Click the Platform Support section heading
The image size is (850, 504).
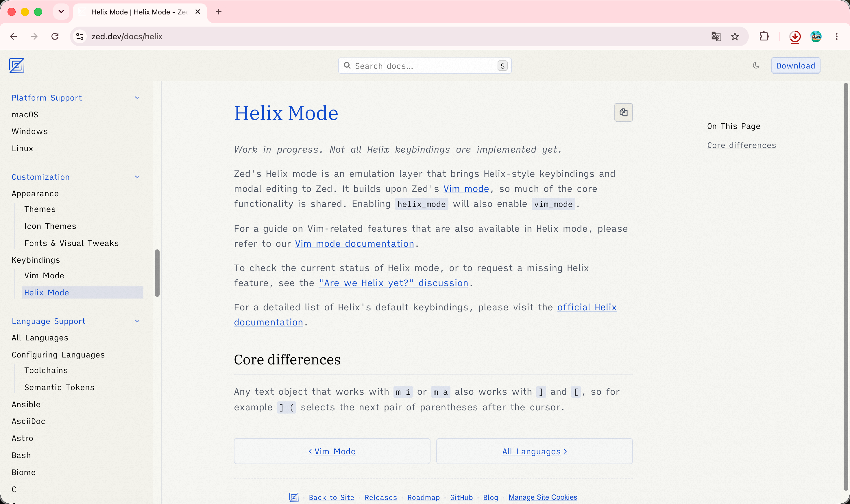click(47, 98)
